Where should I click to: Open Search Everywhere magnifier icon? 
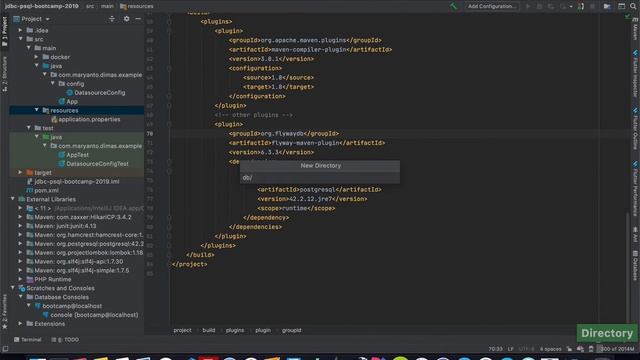point(633,6)
